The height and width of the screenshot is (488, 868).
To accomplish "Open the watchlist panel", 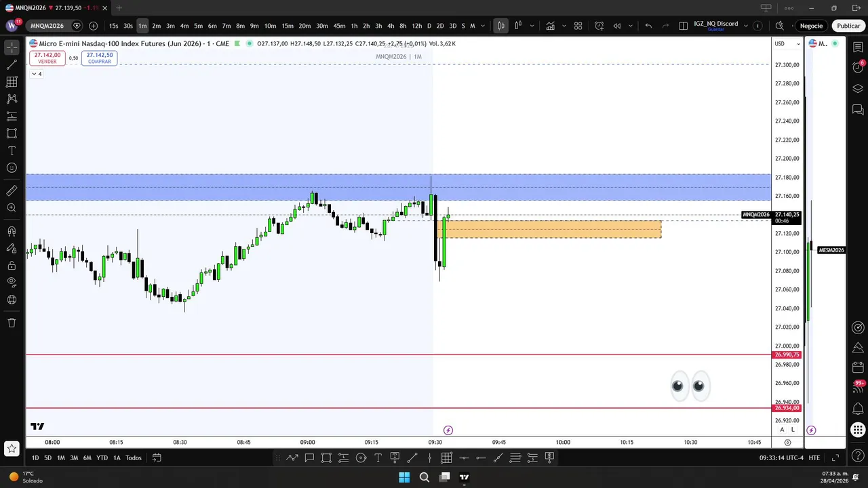I will 858,47.
